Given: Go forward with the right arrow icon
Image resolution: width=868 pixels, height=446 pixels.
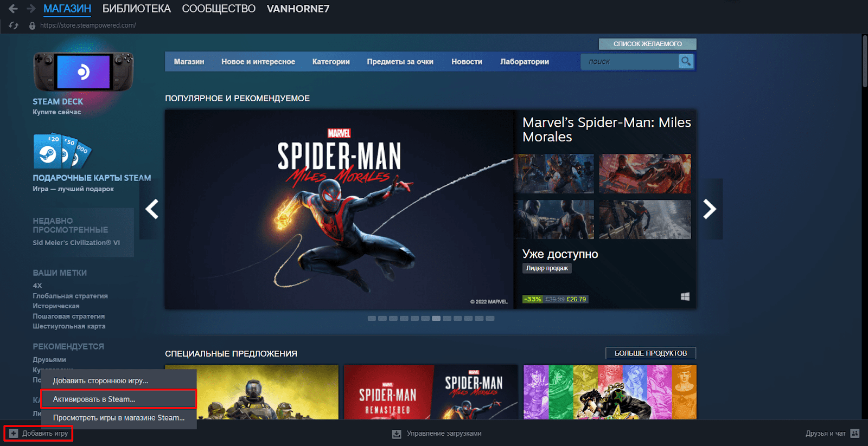Looking at the screenshot, I should [31, 9].
